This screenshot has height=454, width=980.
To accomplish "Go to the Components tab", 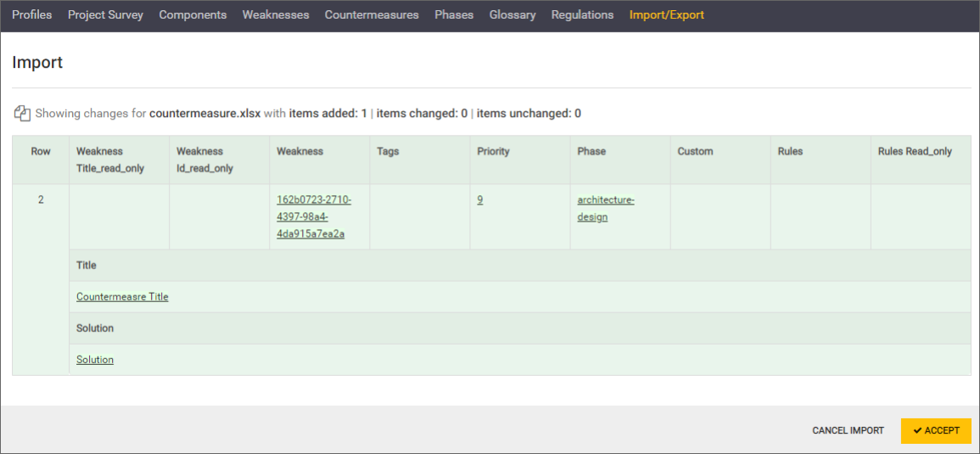I will tap(193, 14).
